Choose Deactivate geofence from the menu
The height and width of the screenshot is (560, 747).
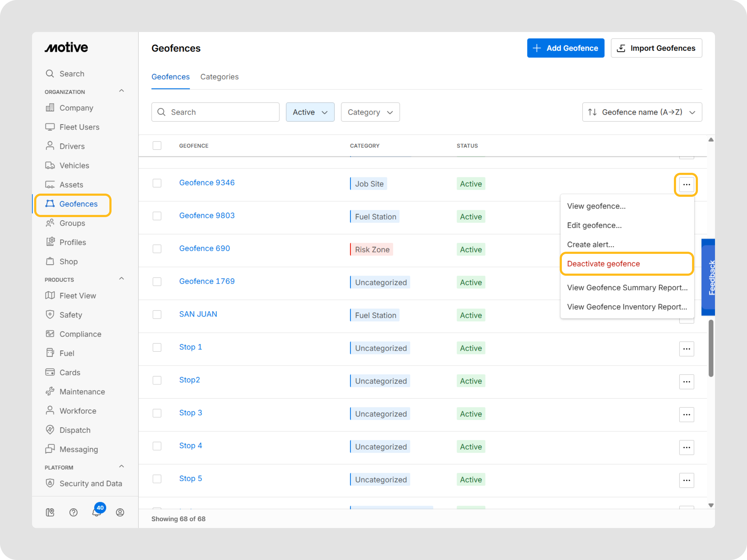tap(603, 264)
